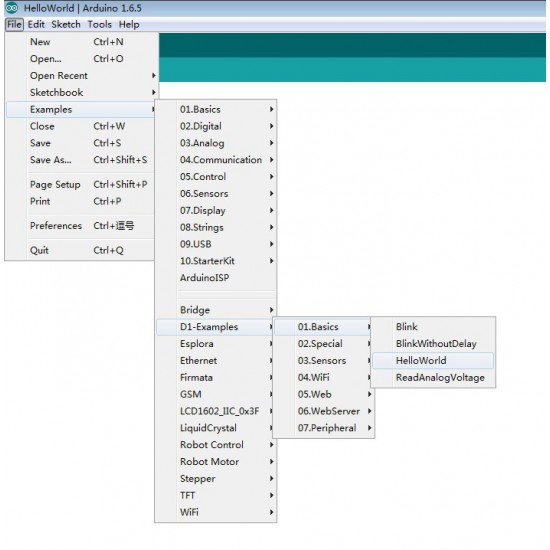Expand 06.WebServer submenu under D1-Examples
The height and width of the screenshot is (550, 550).
tap(323, 411)
